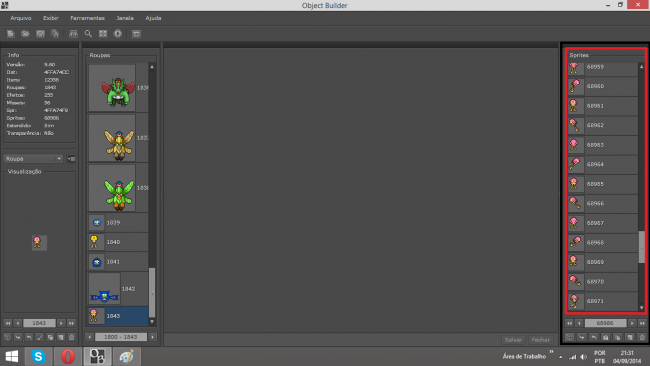Open the Arquivo menu
Image resolution: width=650 pixels, height=366 pixels.
[x=21, y=18]
